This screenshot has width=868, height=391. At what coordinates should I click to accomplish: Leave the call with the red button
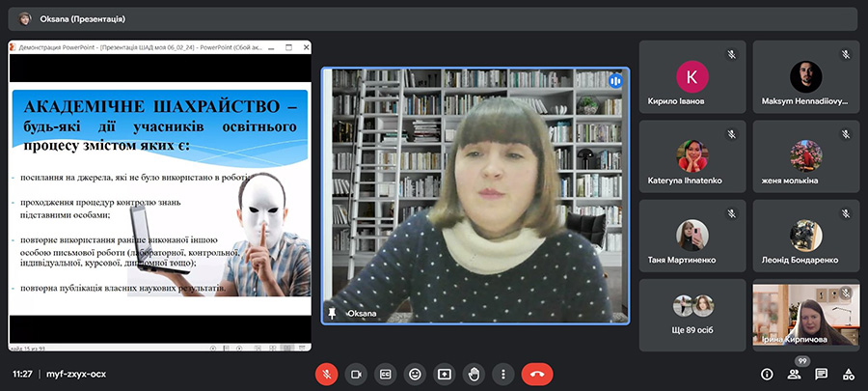tap(537, 375)
